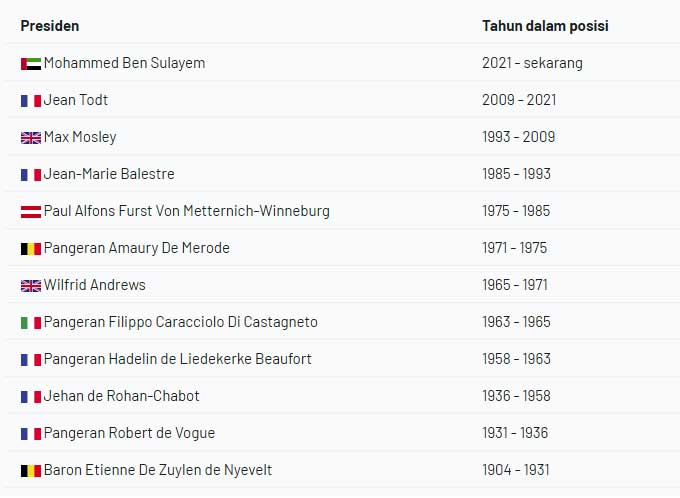
Task: Click the name Jean Todt
Action: (76, 100)
